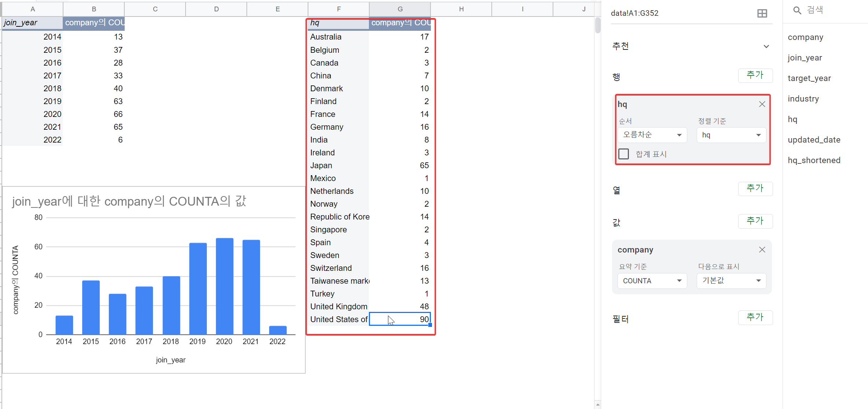Open the COUNTA summarize dropdown
Screen dimensions: 868x409
tap(652, 281)
